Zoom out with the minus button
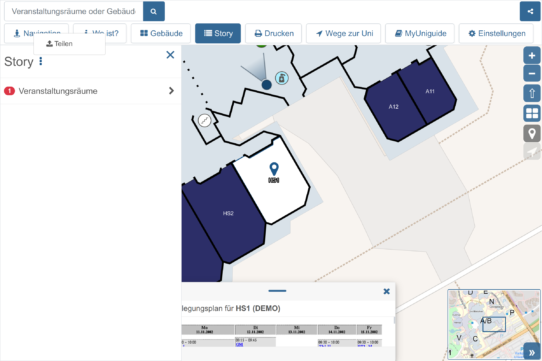542x361 pixels. pos(532,74)
